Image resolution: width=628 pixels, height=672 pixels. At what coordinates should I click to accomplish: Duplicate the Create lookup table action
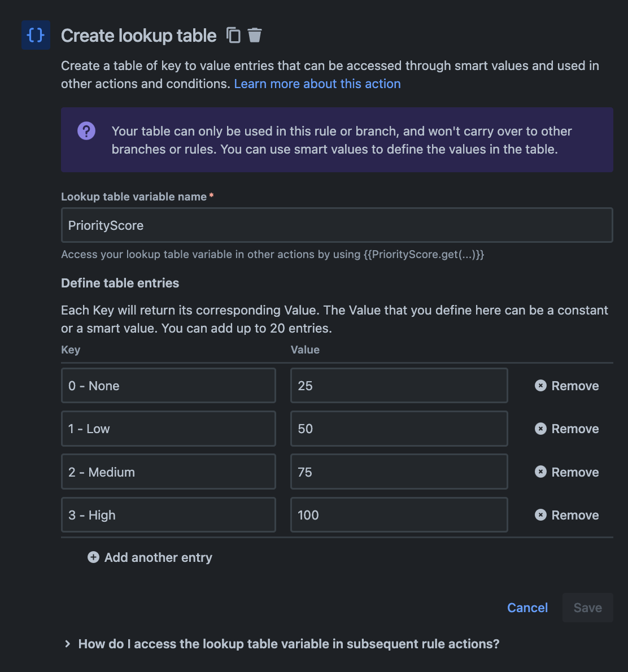pyautogui.click(x=233, y=35)
